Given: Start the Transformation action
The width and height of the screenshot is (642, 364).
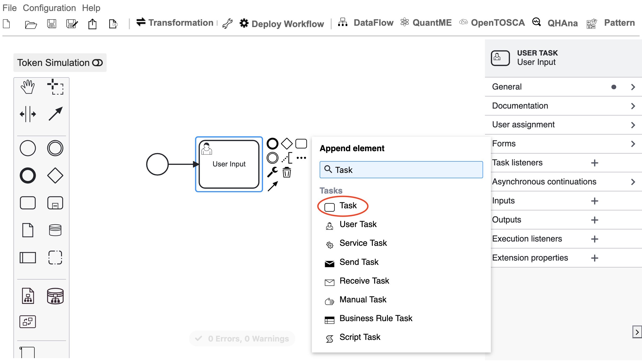Looking at the screenshot, I should (x=175, y=23).
